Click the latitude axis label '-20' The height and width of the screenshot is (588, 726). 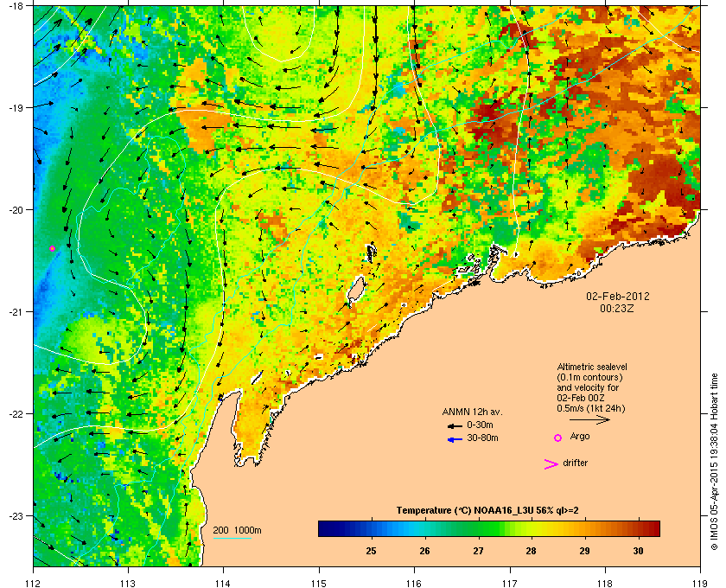pos(16,210)
